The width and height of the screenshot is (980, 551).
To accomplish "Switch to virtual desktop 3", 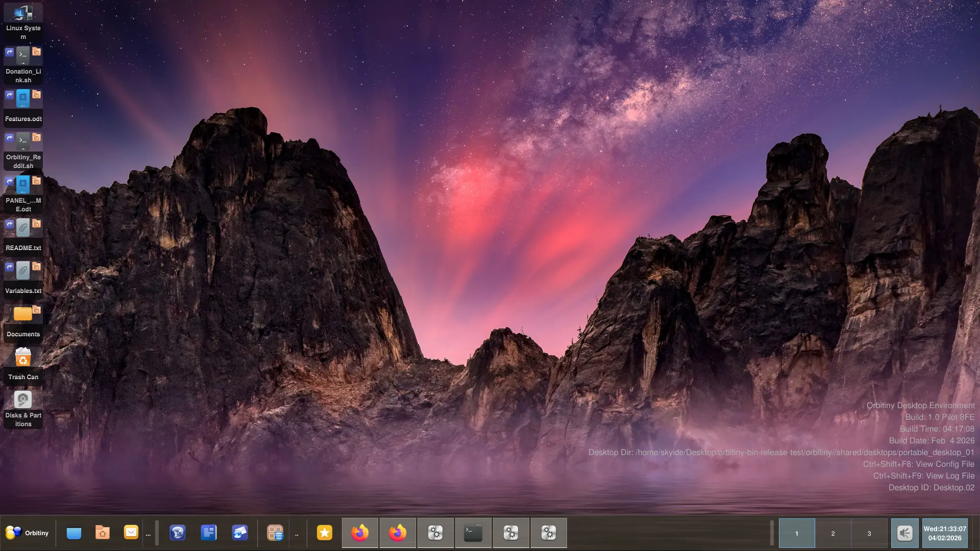I will click(x=869, y=533).
